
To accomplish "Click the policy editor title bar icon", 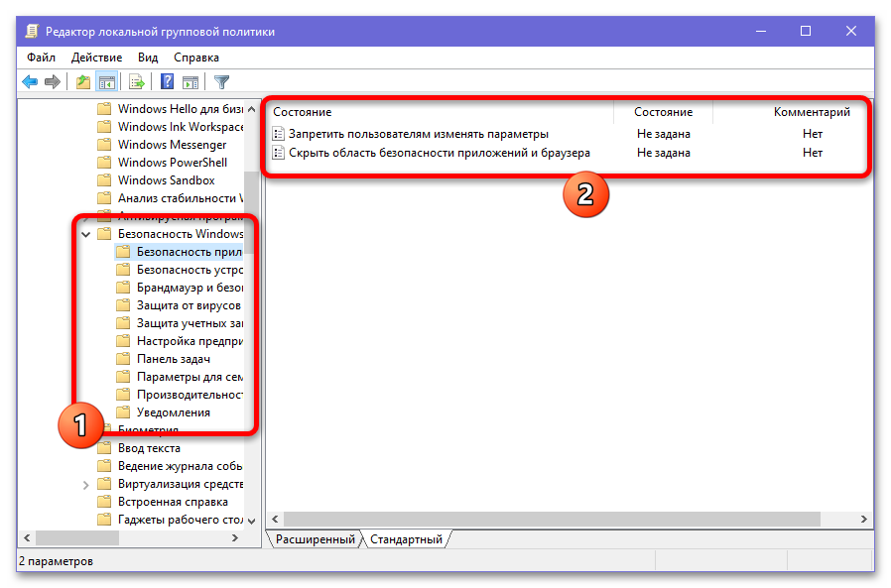I will click(x=33, y=32).
